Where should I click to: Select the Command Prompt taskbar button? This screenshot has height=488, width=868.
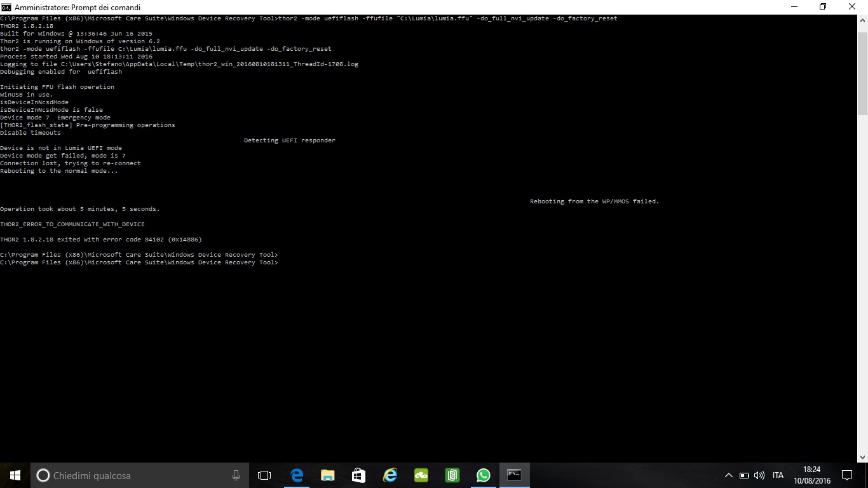pyautogui.click(x=515, y=475)
